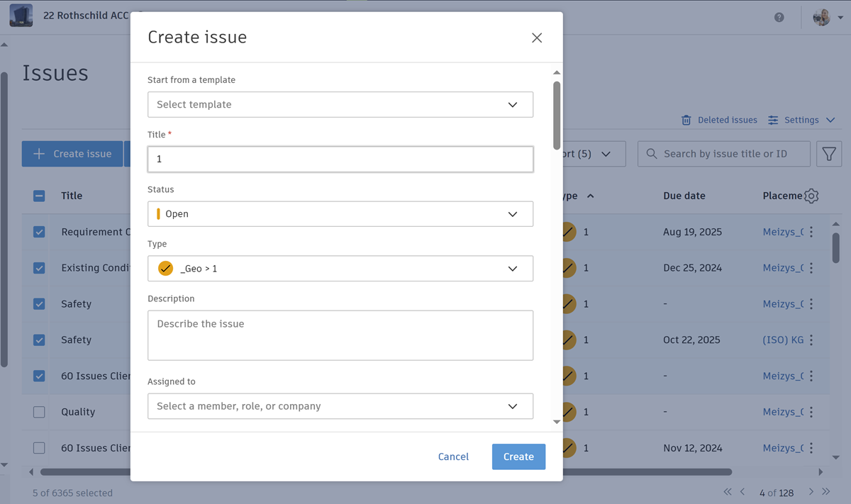
Task: Cancel the issue creation
Action: click(x=453, y=457)
